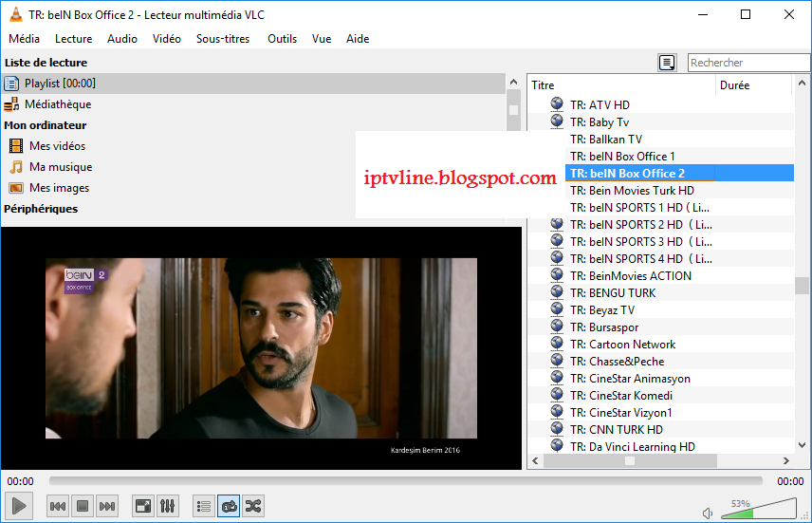Viewport: 812px width, 523px height.
Task: Click the video playback area
Action: [261, 348]
